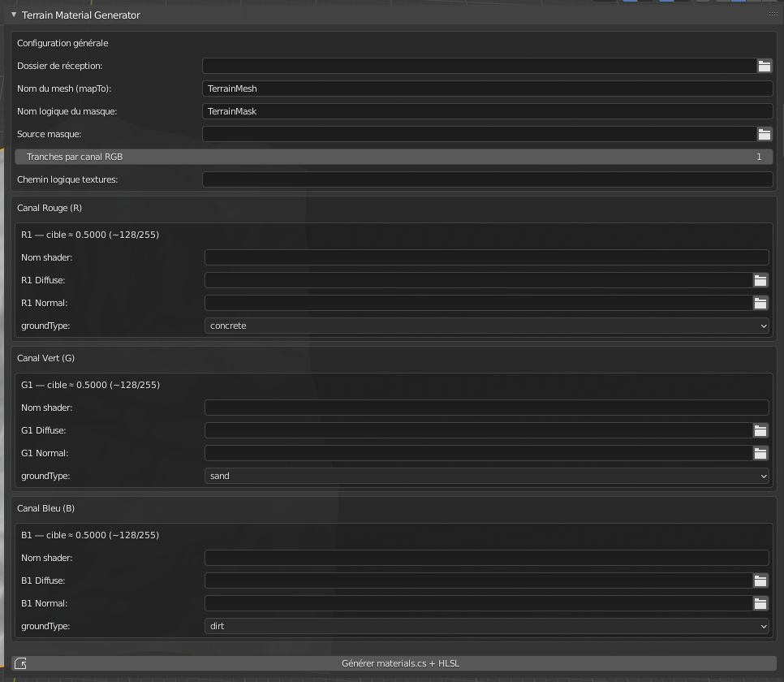Browse folder for Dossier de réception
This screenshot has height=682, width=784.
[x=765, y=66]
